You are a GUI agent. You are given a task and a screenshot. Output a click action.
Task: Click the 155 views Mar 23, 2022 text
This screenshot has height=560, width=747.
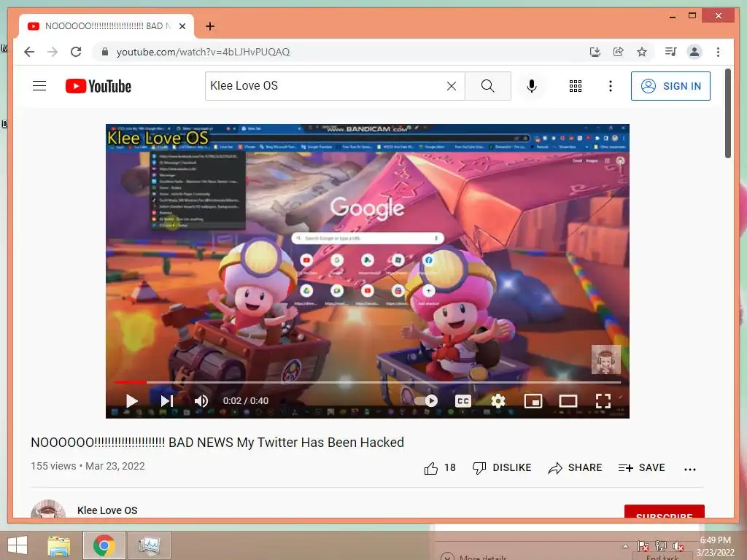coord(88,466)
